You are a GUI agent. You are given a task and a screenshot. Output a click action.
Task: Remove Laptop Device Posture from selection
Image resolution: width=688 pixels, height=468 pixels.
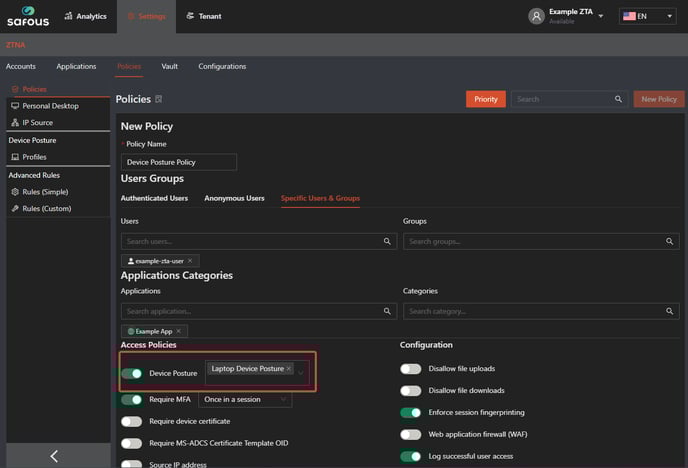289,368
